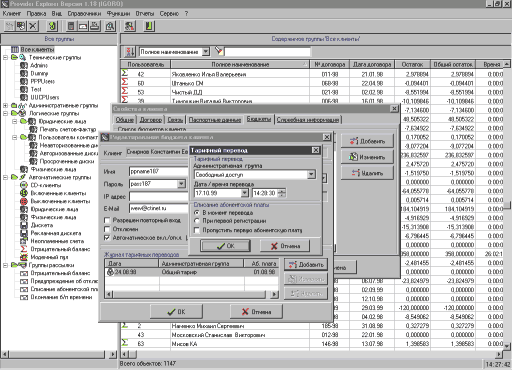
Task: Click the Admins group icon in tree
Action: click(x=24, y=65)
